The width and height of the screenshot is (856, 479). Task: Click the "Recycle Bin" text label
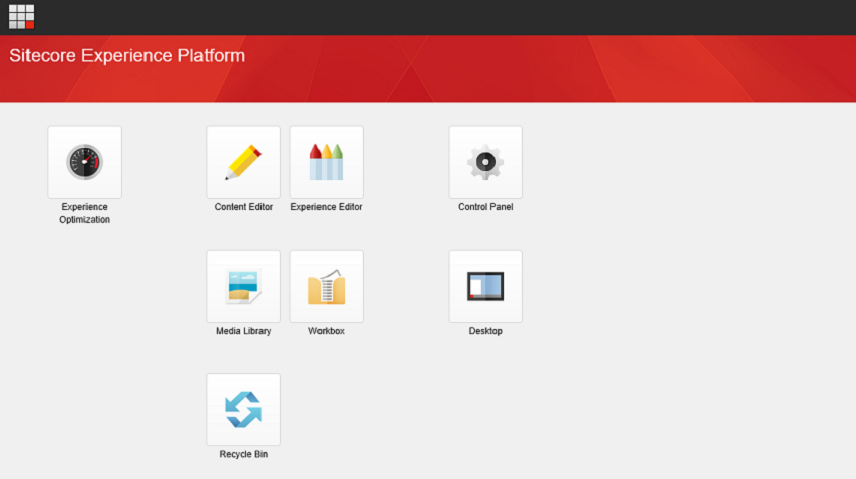point(243,454)
